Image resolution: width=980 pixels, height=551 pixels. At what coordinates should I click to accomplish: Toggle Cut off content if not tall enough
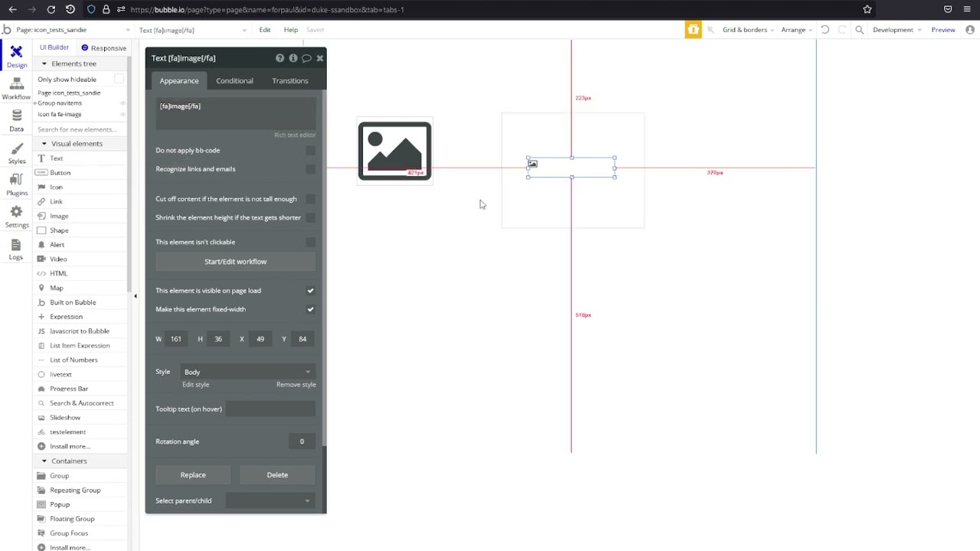pos(310,199)
